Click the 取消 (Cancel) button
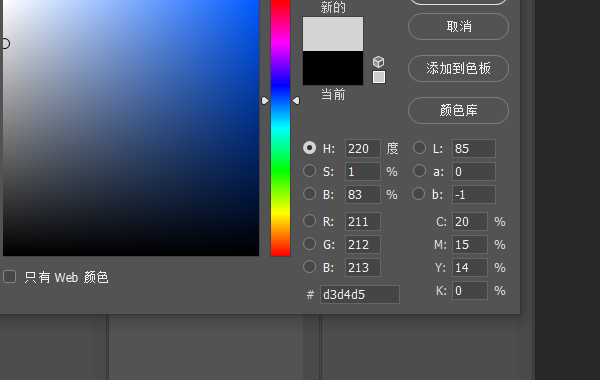The image size is (600, 380). click(x=458, y=26)
